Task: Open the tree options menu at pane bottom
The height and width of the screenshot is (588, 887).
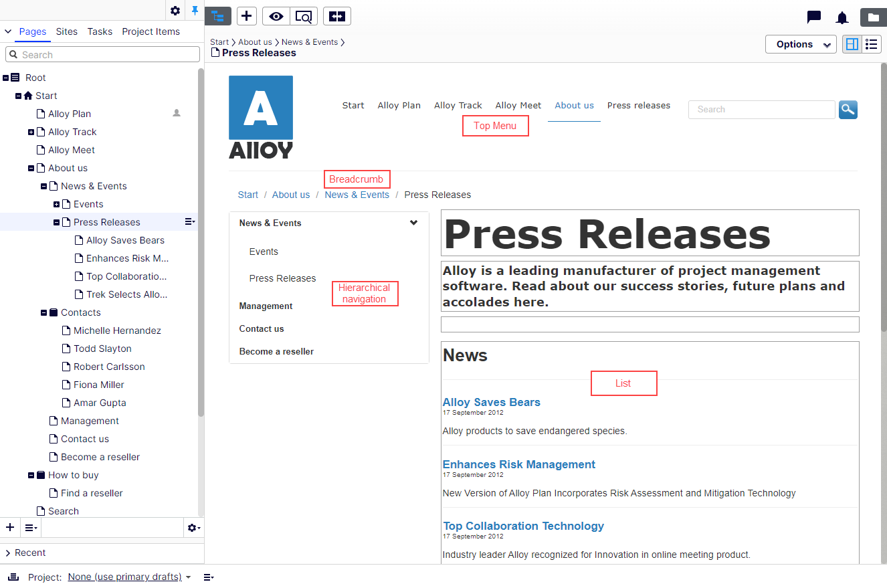Action: (x=31, y=528)
